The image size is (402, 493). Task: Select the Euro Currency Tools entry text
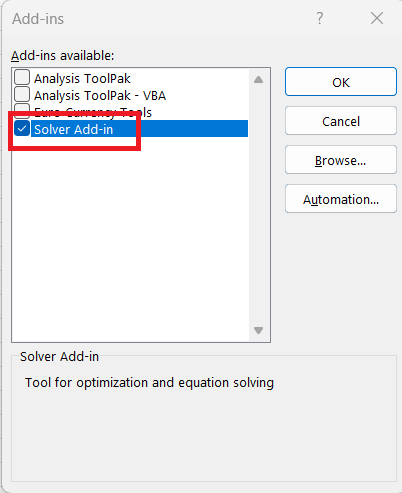coord(93,112)
